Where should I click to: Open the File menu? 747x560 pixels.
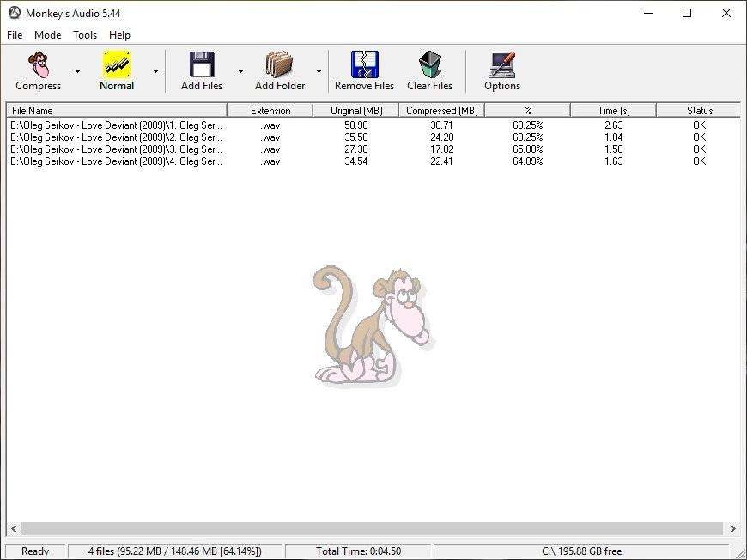click(15, 35)
